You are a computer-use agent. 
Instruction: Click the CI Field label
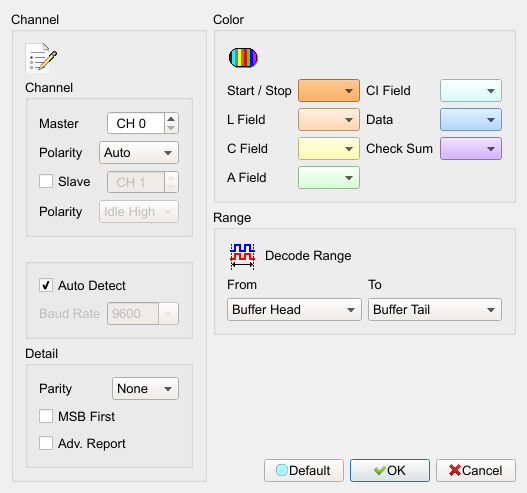(388, 91)
